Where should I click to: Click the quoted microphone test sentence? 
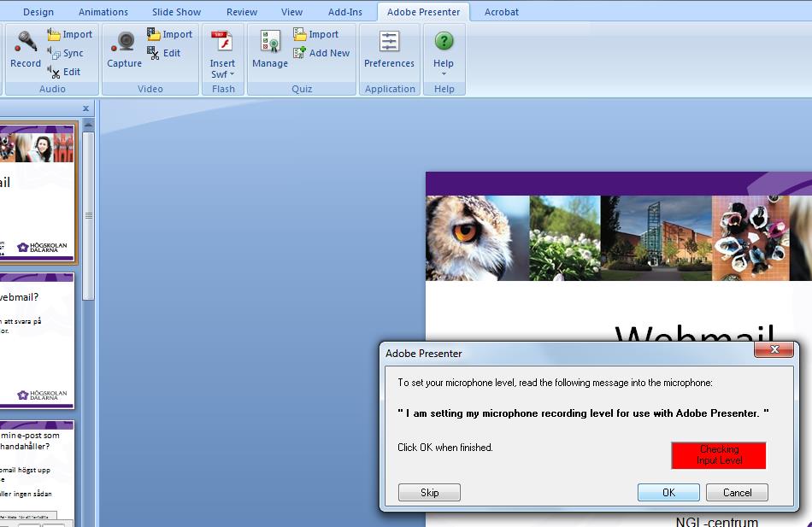tap(583, 413)
